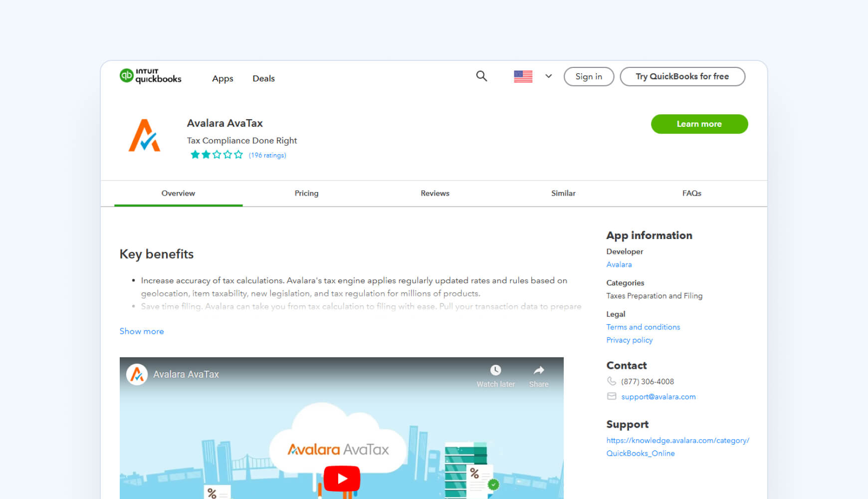868x499 pixels.
Task: Click the phone icon under Contact
Action: coord(611,381)
